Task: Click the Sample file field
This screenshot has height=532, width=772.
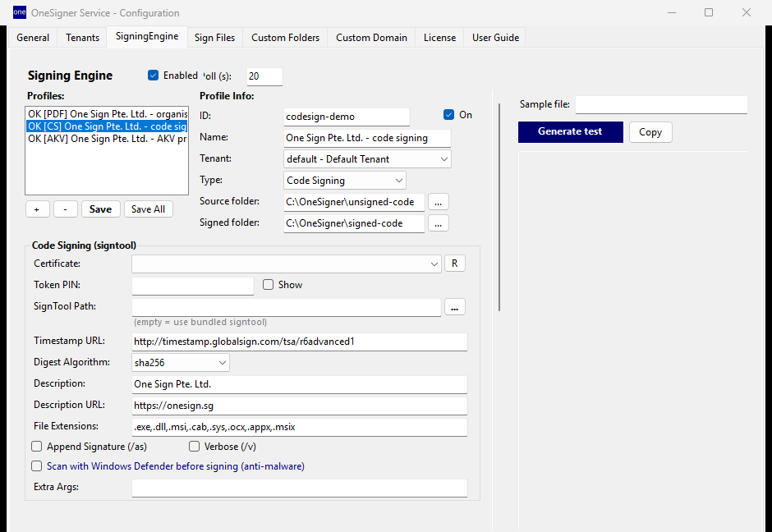Action: [x=661, y=104]
